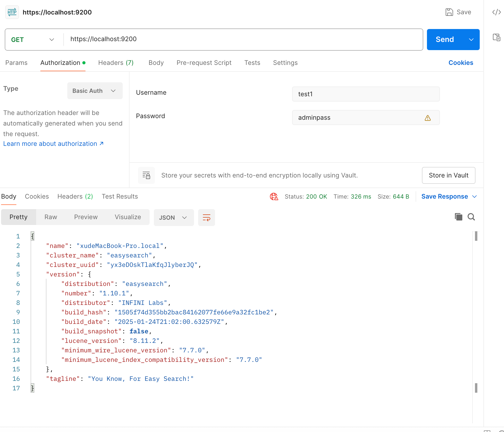The width and height of the screenshot is (504, 432).
Task: Click the password warning triangle icon
Action: click(428, 118)
